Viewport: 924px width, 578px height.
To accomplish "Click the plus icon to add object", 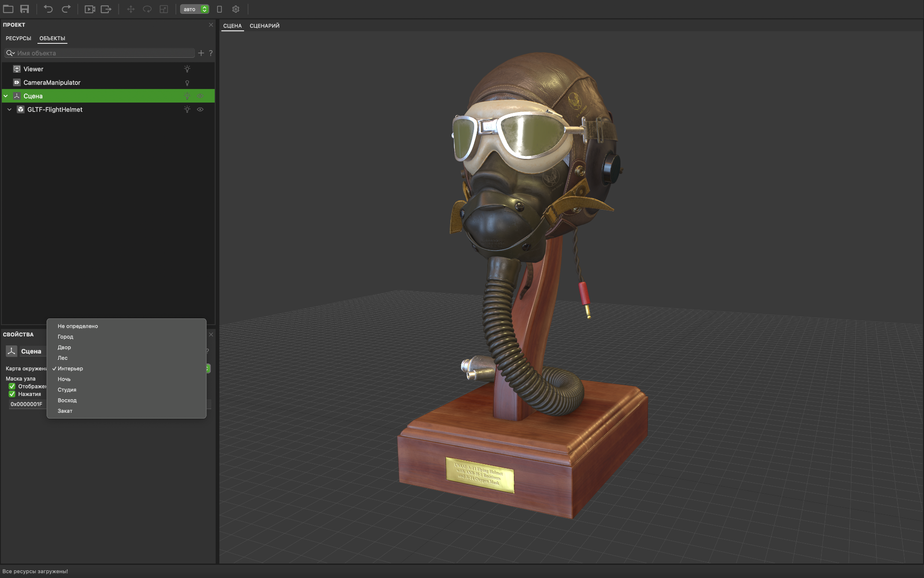I will (x=201, y=53).
